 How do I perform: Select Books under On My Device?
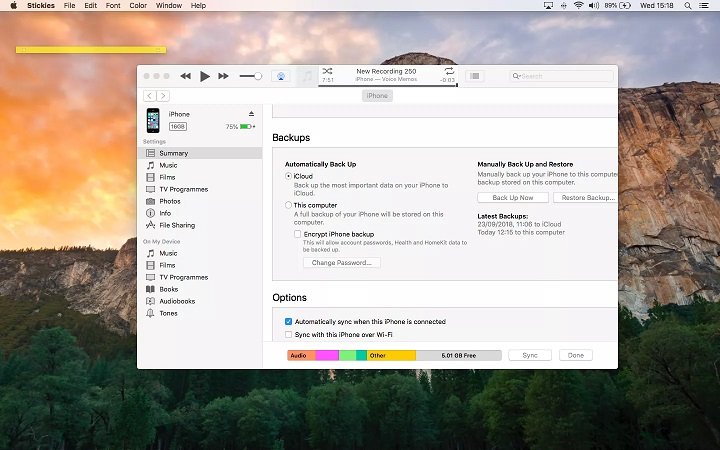pos(169,289)
